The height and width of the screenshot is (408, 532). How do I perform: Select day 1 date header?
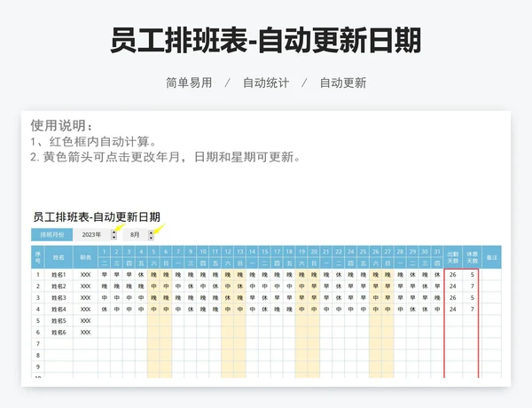coord(104,252)
